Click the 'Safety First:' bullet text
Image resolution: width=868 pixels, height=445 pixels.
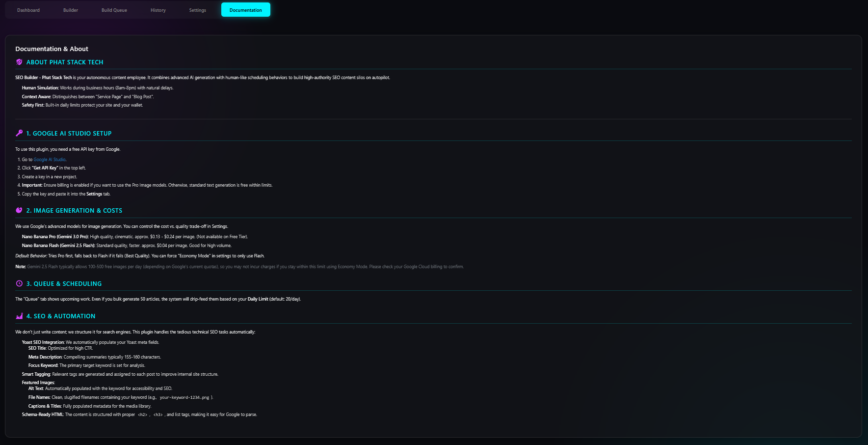[82, 105]
